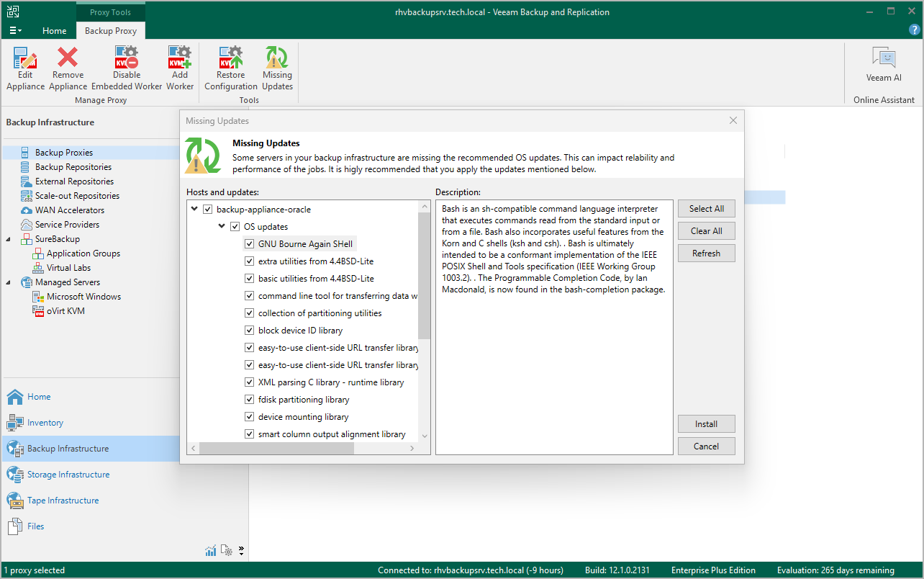Toggle the OS updates checkbox
This screenshot has width=924, height=579.
235,227
